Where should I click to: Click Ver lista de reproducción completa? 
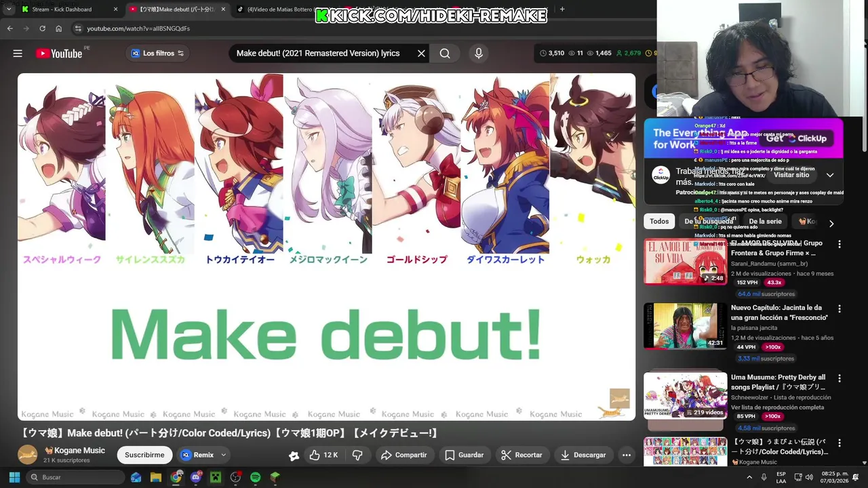(x=778, y=407)
